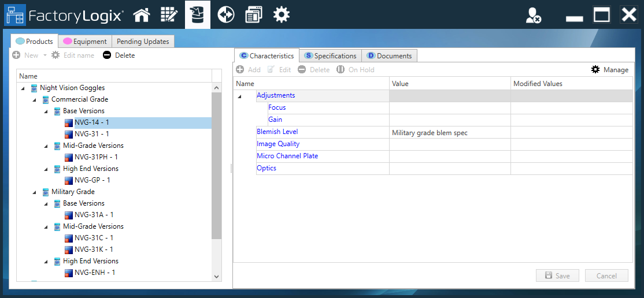The width and height of the screenshot is (644, 298).
Task: Collapse Commercial Grade Base Versions node
Action: pyautogui.click(x=46, y=111)
